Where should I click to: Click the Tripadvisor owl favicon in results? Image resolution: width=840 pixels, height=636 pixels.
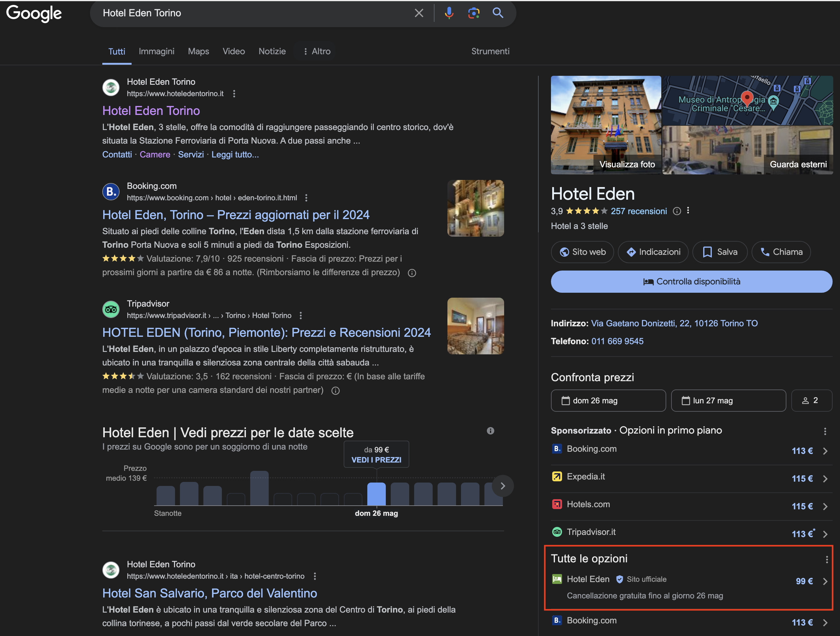[x=111, y=309]
